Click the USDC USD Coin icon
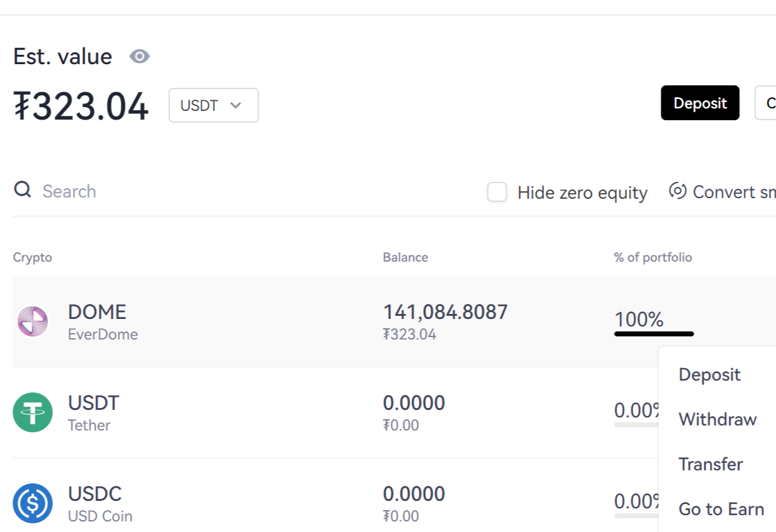 coord(32,503)
